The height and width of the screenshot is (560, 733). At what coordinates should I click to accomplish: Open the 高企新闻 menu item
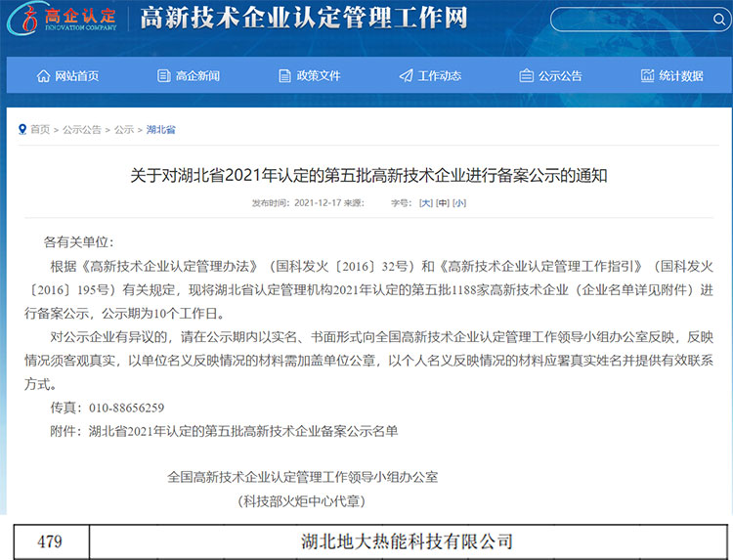[x=197, y=76]
